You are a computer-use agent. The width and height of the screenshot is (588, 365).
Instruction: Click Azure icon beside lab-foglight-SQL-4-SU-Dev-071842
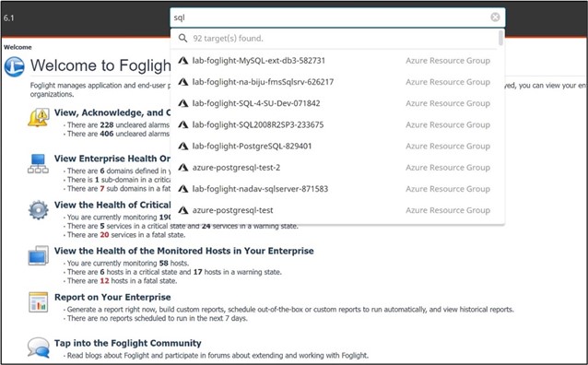coord(183,103)
